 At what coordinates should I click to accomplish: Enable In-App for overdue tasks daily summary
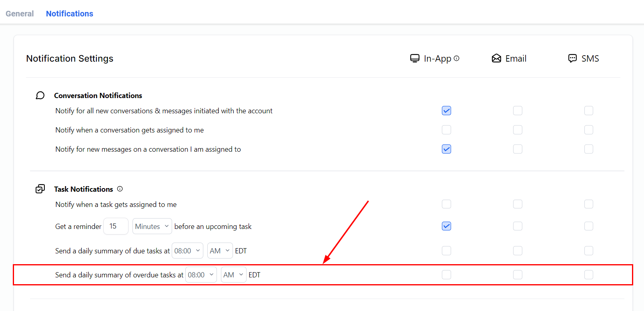(446, 275)
